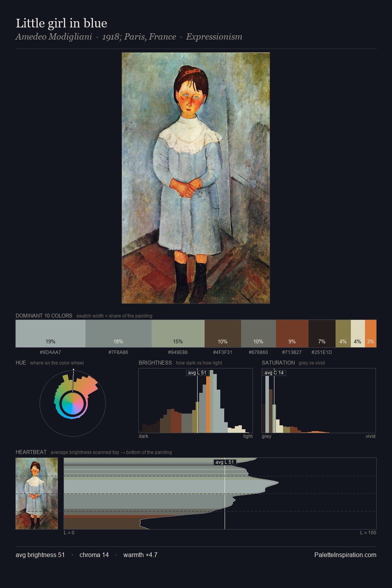Select the 19% color swatch #9DAAA7
This screenshot has height=588, width=392.
(51, 334)
